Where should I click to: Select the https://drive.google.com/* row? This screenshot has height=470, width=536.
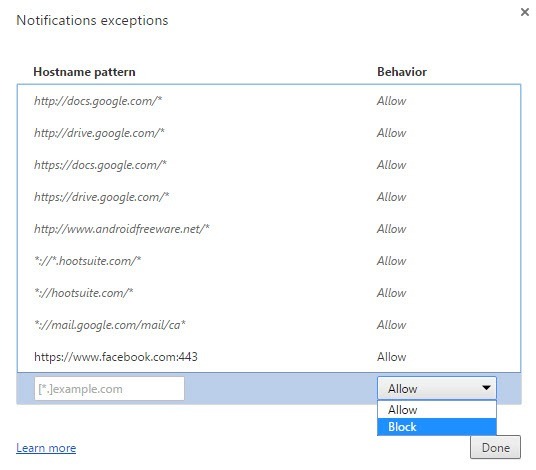coord(269,197)
